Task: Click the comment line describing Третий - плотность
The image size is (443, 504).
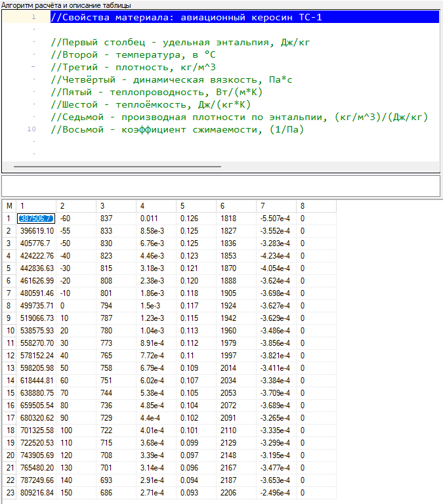Action: coord(134,67)
